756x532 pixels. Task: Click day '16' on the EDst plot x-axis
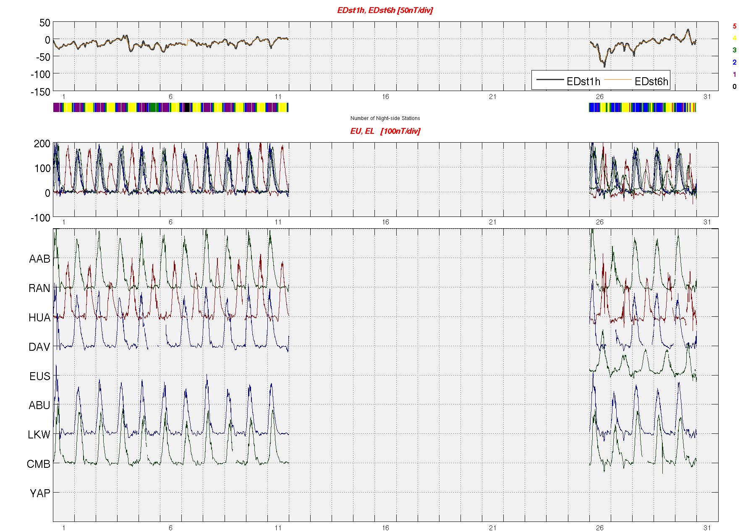click(x=385, y=97)
